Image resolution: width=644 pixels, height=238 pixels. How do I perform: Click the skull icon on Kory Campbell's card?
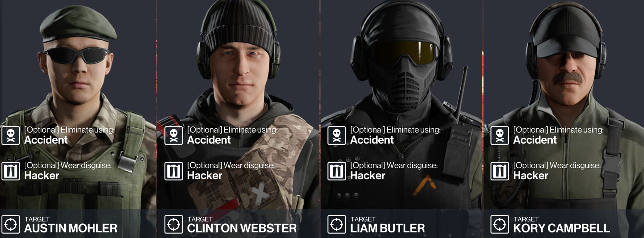click(x=499, y=136)
